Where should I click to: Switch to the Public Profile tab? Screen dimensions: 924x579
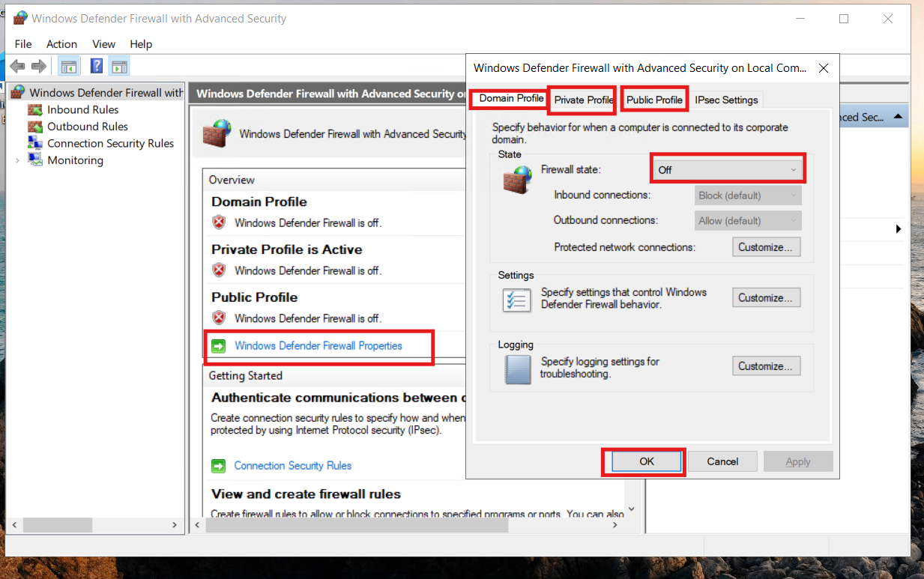pyautogui.click(x=654, y=100)
